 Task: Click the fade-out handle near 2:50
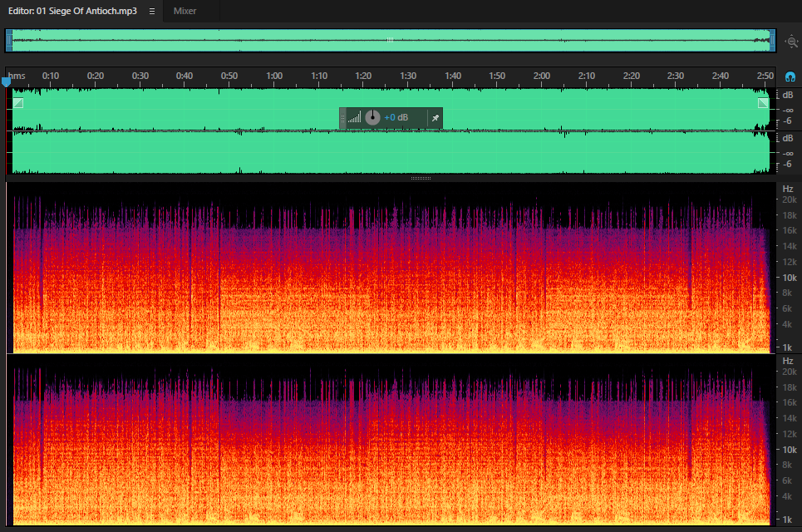tap(763, 103)
